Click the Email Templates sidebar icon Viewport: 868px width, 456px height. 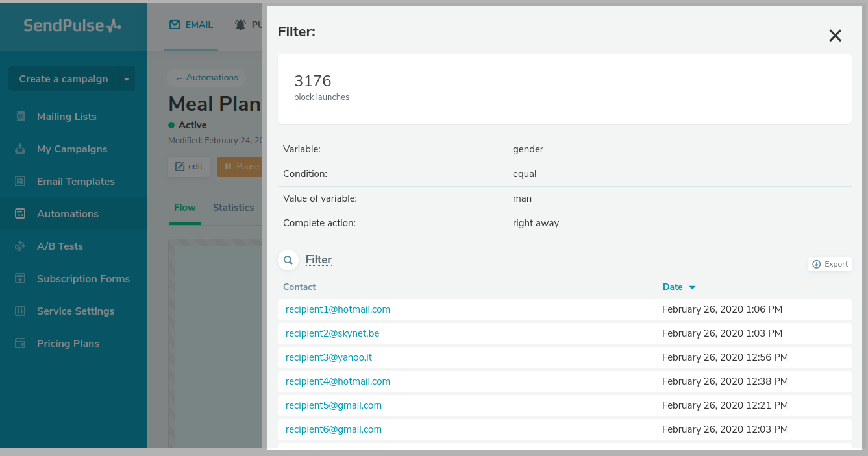click(x=20, y=182)
